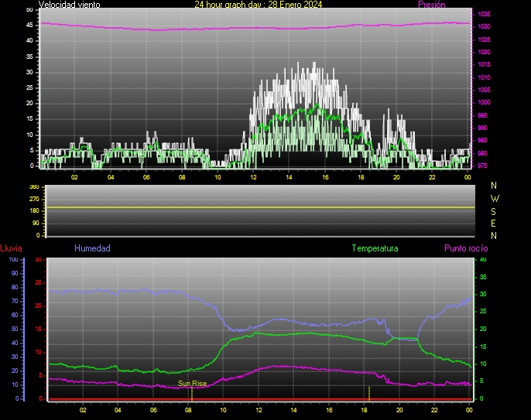
Task: Click the 1000 pressure axis value
Action: [485, 102]
